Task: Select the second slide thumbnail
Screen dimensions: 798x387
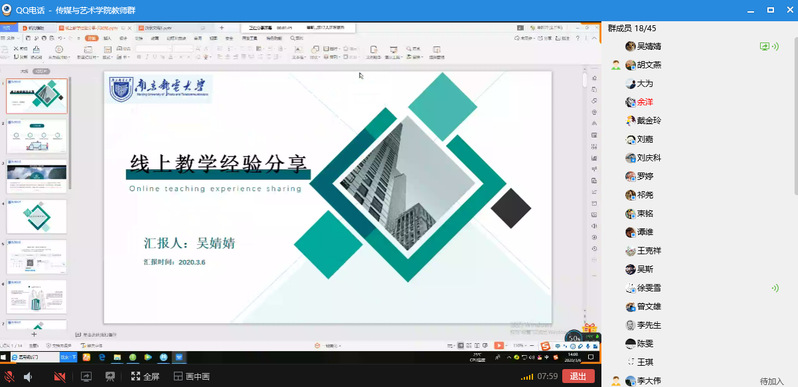Action: click(x=37, y=136)
